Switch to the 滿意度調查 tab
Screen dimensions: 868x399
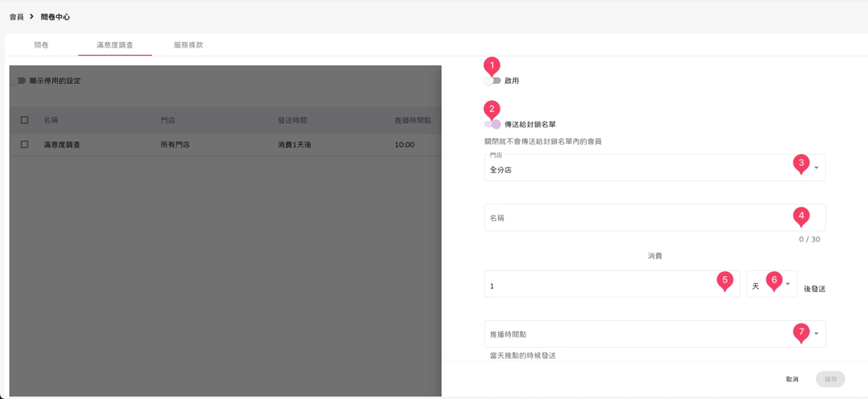pyautogui.click(x=115, y=45)
